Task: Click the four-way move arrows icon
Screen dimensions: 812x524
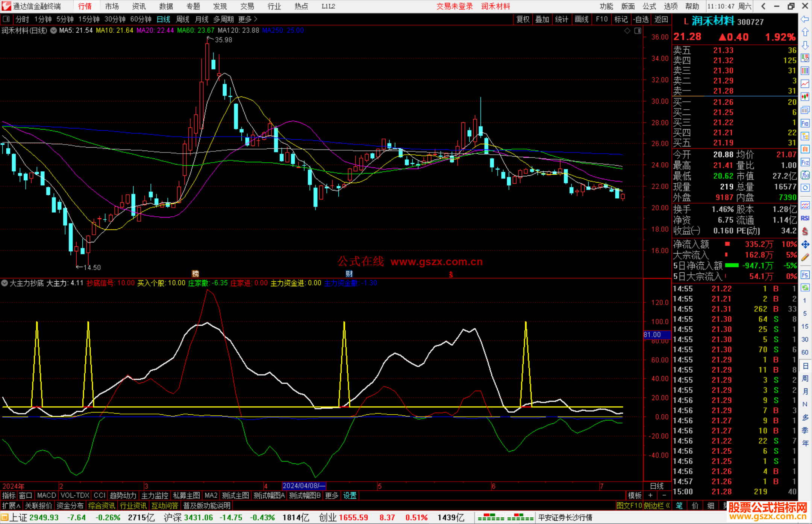Action: coord(805,245)
